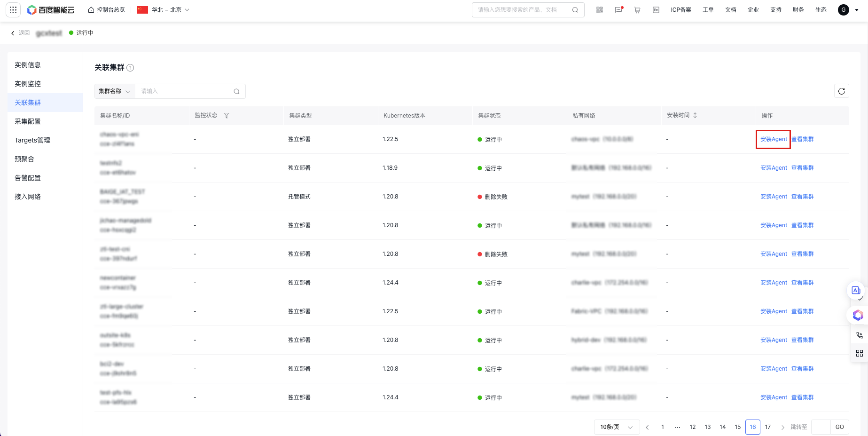The width and height of the screenshot is (868, 436).
Task: View cluster for the 1.18.9 row
Action: pyautogui.click(x=803, y=168)
